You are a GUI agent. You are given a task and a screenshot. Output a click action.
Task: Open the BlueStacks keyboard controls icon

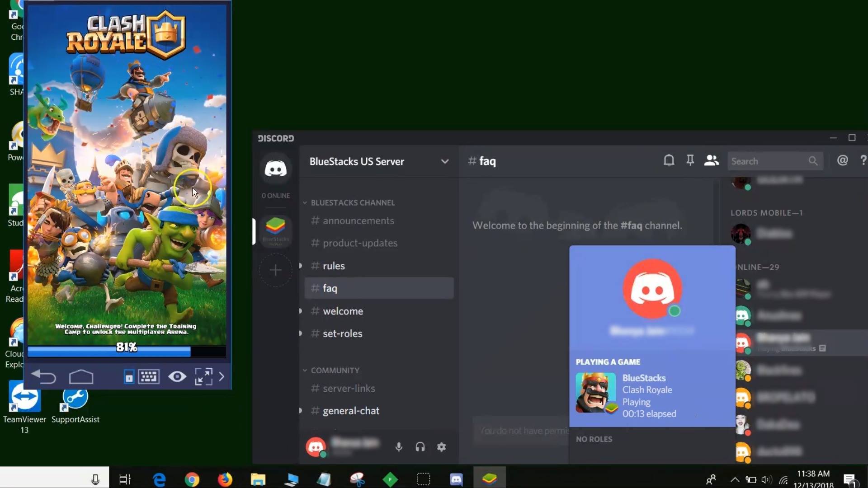coord(149,376)
